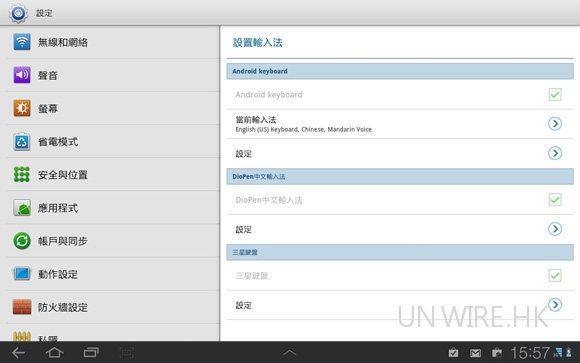The height and width of the screenshot is (363, 580).
Task: Tap the 15:57 clock in status bar
Action: 530,353
